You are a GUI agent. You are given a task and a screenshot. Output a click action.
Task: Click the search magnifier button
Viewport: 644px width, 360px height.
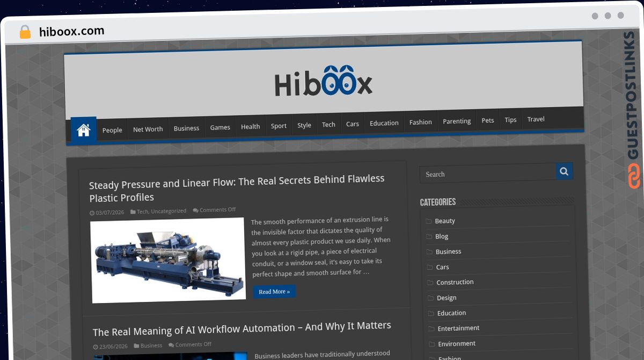click(564, 171)
